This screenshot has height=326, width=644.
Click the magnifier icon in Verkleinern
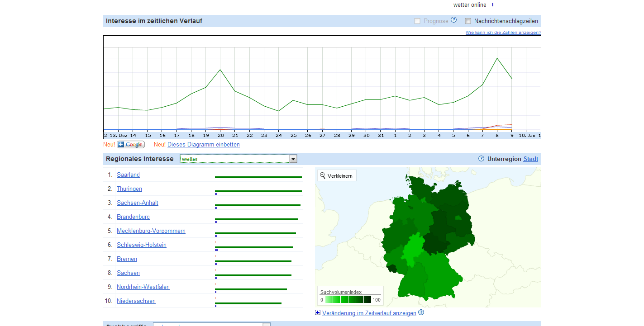pyautogui.click(x=323, y=175)
